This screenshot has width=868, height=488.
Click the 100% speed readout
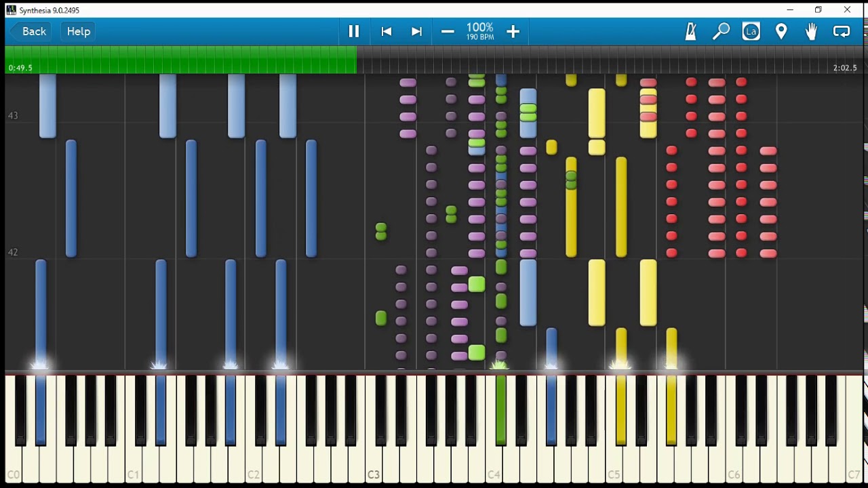point(480,28)
